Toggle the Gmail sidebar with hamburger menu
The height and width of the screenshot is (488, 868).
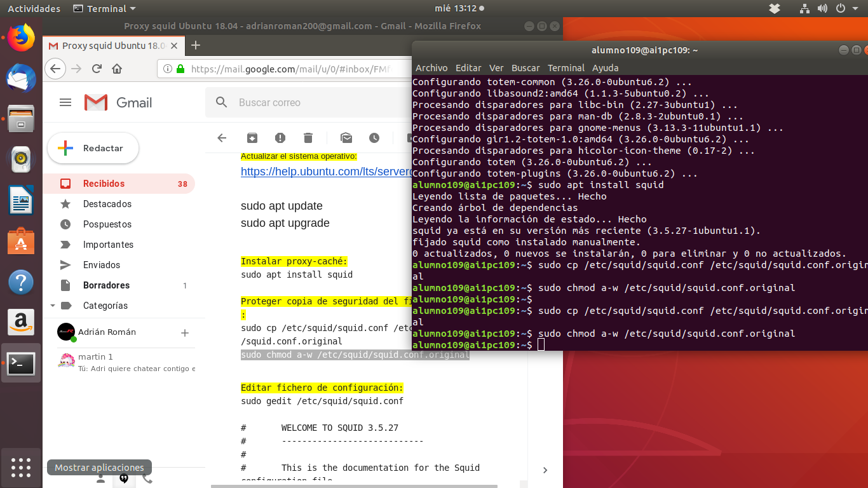point(65,102)
